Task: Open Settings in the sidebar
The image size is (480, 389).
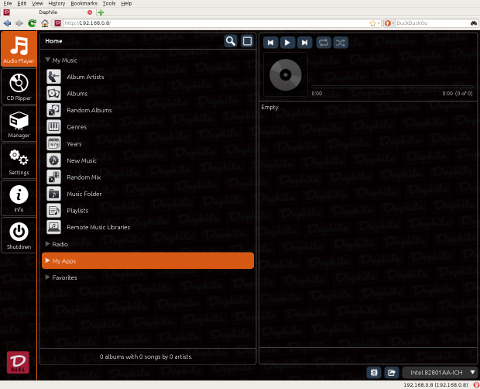Action: (x=19, y=162)
